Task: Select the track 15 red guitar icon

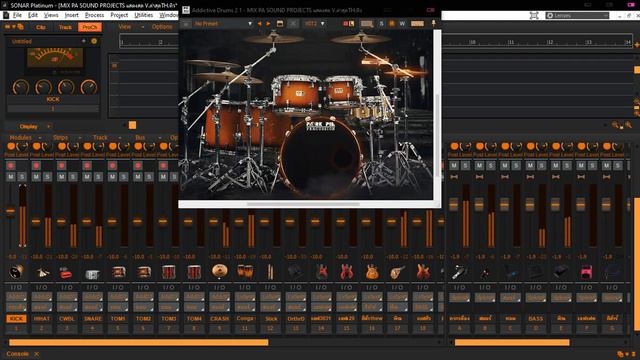Action: point(347,272)
